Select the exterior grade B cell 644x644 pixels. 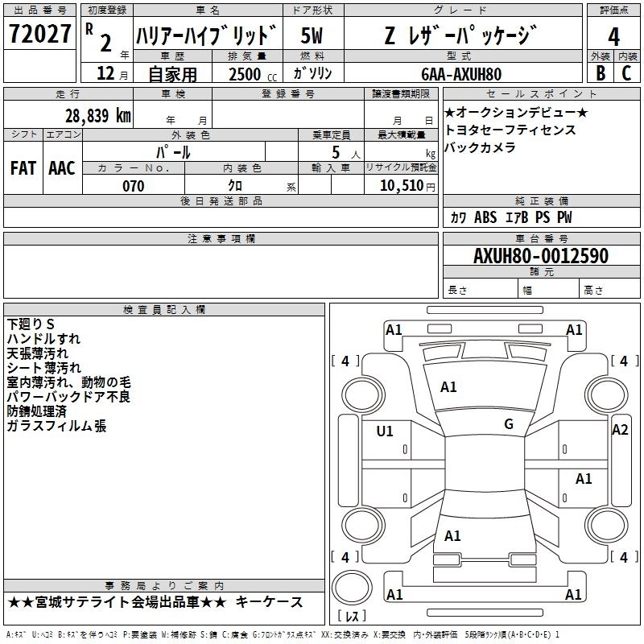tap(600, 72)
